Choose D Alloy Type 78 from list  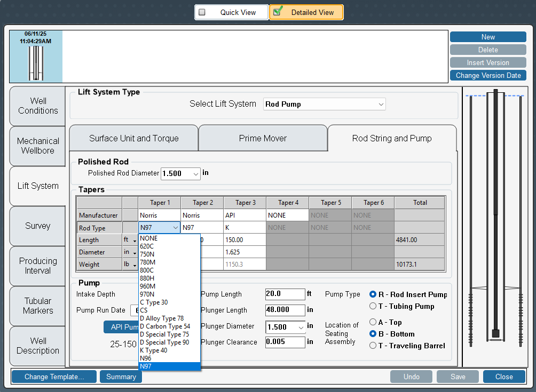[162, 318]
